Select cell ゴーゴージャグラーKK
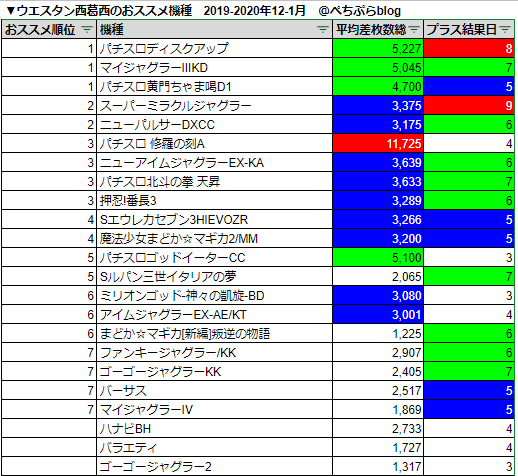518x476 pixels. click(x=214, y=371)
